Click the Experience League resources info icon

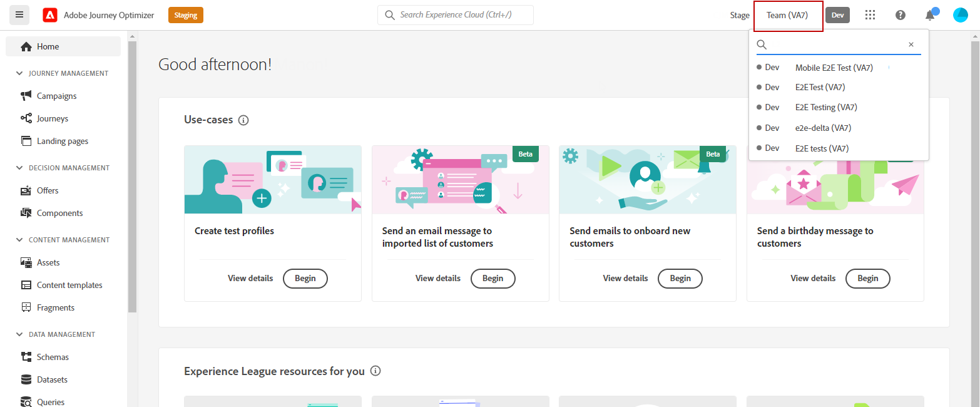pos(375,371)
